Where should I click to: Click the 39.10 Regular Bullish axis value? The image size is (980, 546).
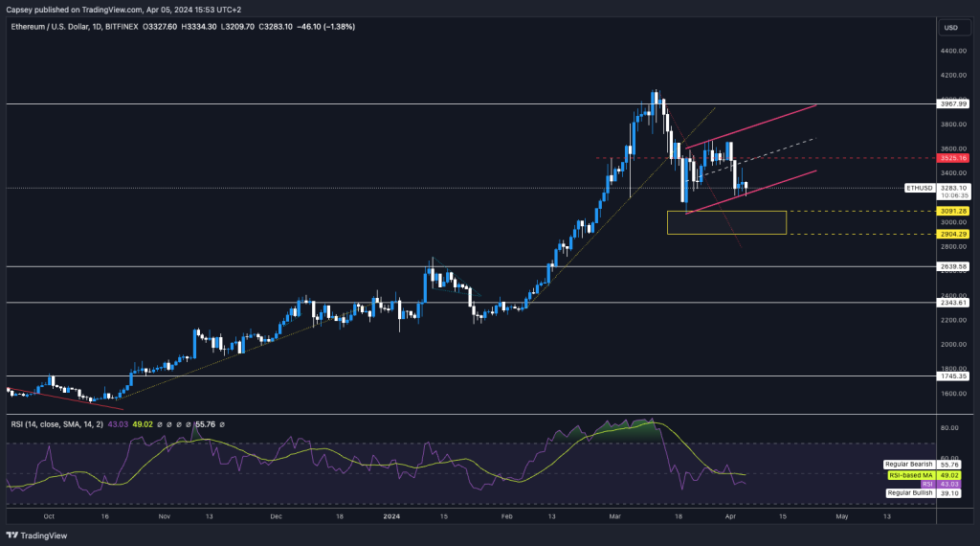click(949, 493)
